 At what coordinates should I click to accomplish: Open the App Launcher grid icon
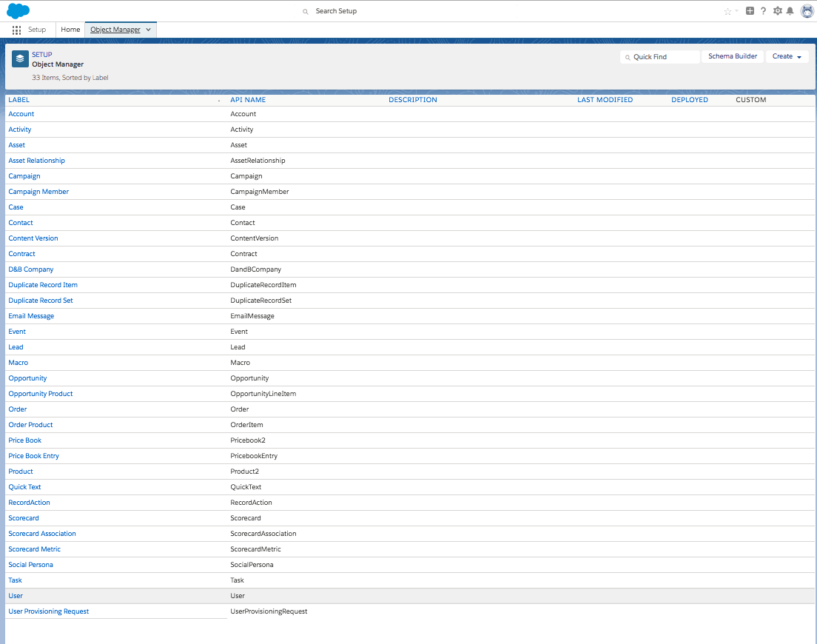coord(17,30)
